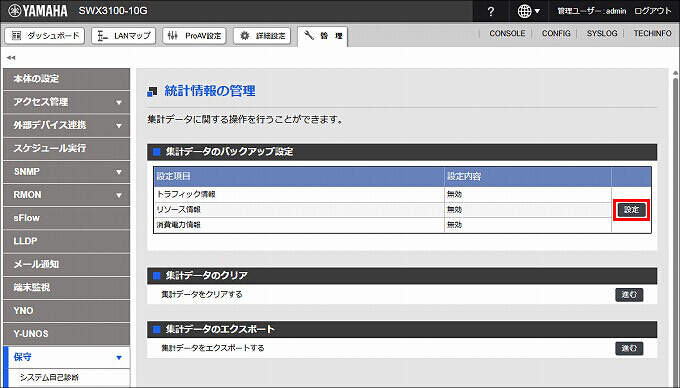Click 無効 value for 消費電力情報
The width and height of the screenshot is (680, 388).
[454, 225]
